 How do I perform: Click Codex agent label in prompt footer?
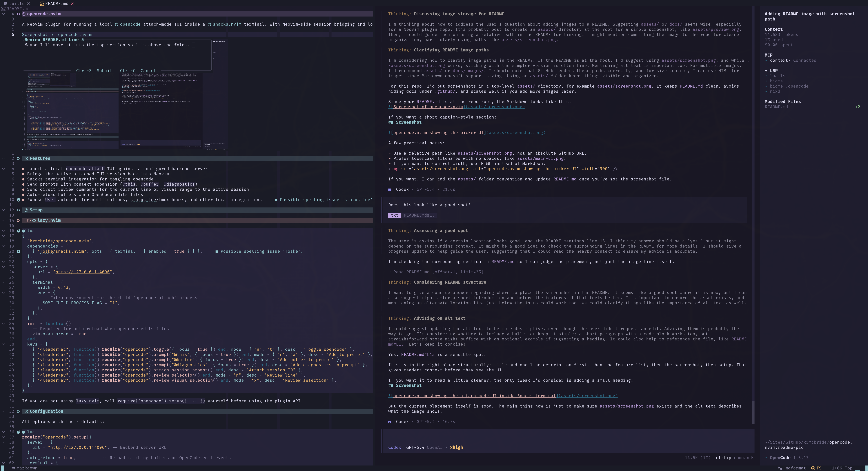[394, 447]
